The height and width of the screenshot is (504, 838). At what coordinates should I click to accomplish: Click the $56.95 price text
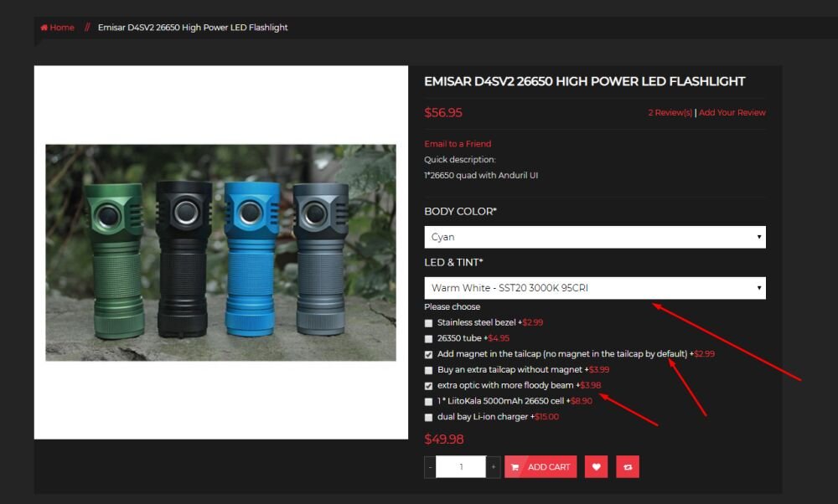[x=443, y=113]
